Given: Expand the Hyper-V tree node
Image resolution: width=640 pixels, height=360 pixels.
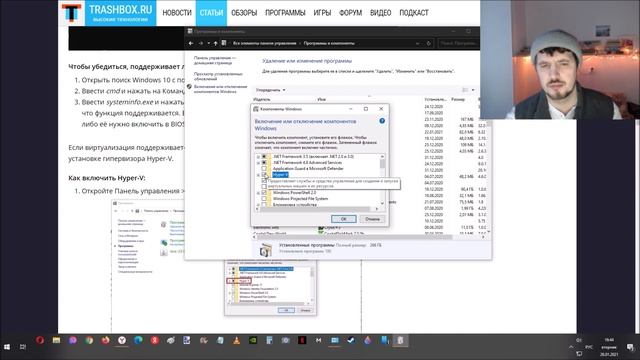Looking at the screenshot, I should (258, 175).
